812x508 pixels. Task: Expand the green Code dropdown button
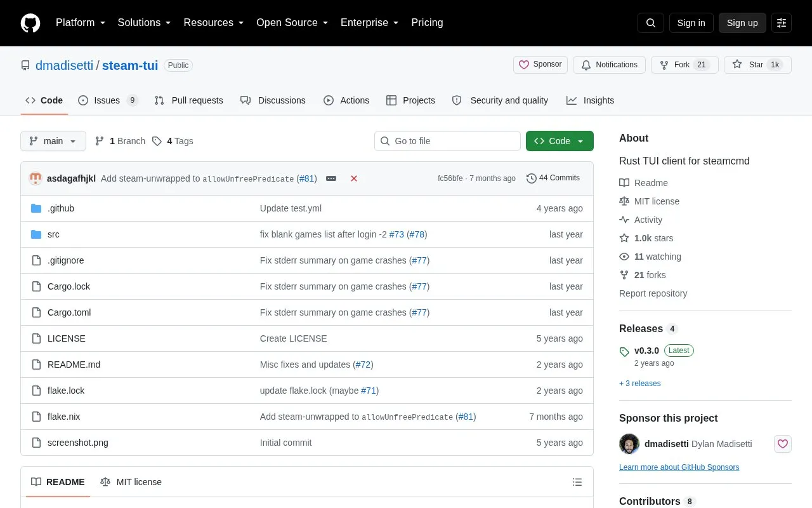[560, 141]
